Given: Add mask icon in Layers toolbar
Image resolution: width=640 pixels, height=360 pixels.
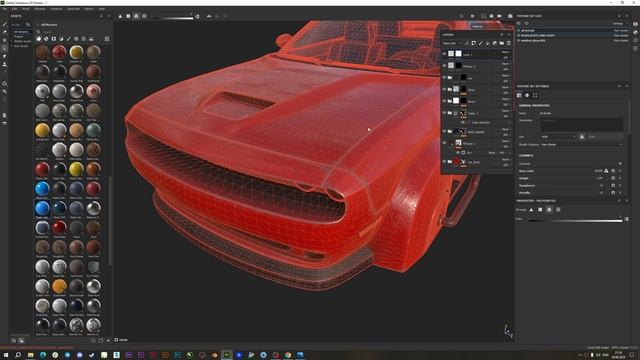Looking at the screenshot, I should [x=473, y=43].
